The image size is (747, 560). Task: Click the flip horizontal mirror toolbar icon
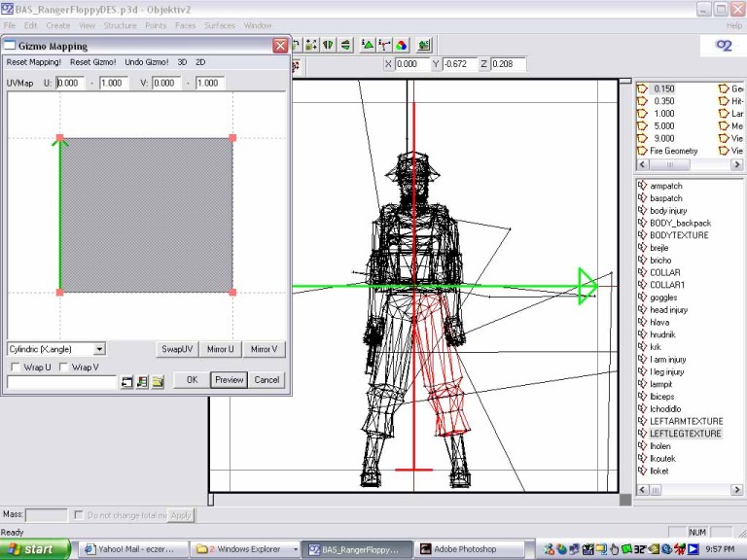click(x=329, y=45)
